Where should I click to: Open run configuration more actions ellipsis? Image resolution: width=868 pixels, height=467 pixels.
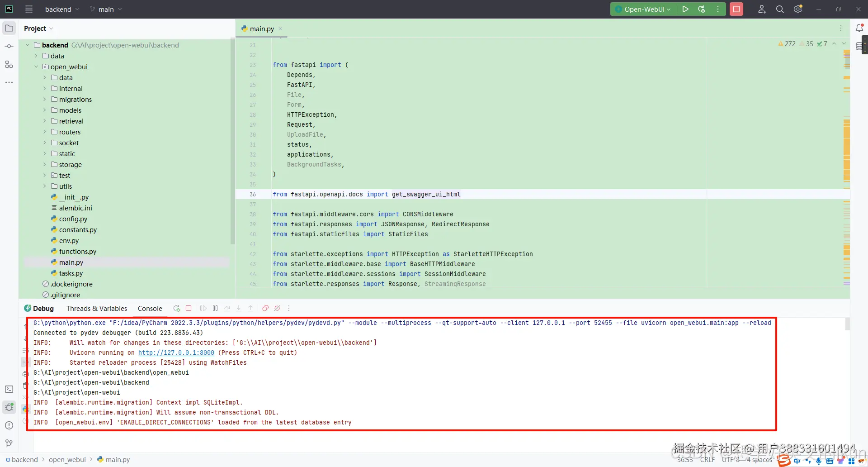click(x=718, y=9)
